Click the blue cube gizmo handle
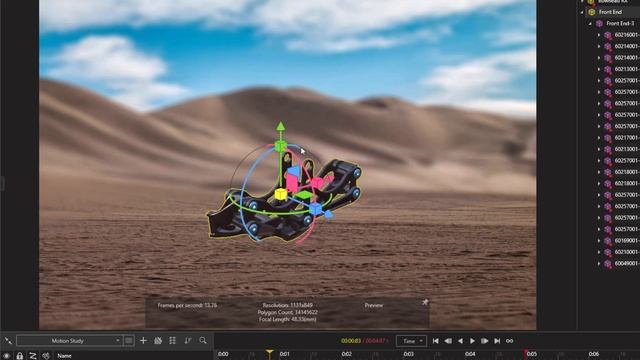 pos(316,209)
